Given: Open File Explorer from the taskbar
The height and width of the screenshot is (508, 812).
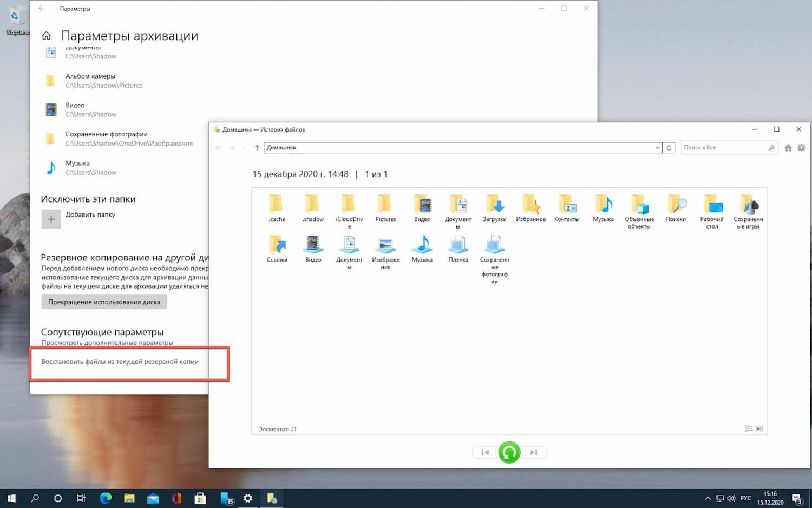Looking at the screenshot, I should point(129,498).
